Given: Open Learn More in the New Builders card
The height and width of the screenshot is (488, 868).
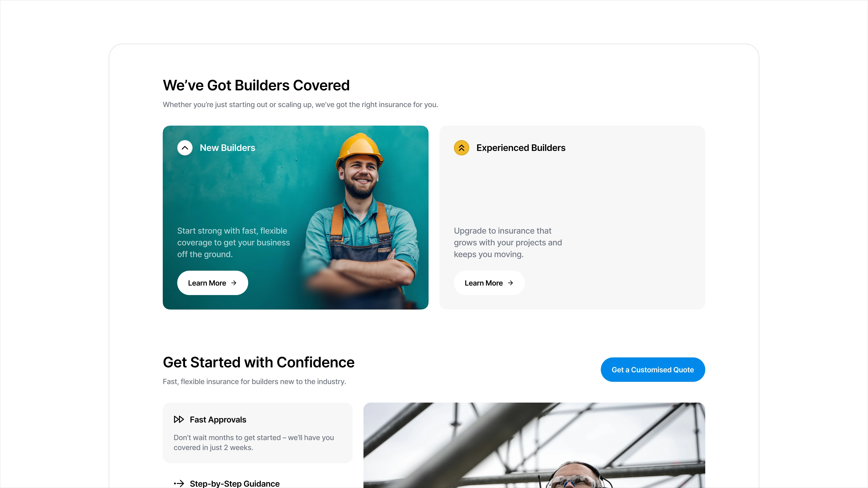Looking at the screenshot, I should [x=213, y=283].
